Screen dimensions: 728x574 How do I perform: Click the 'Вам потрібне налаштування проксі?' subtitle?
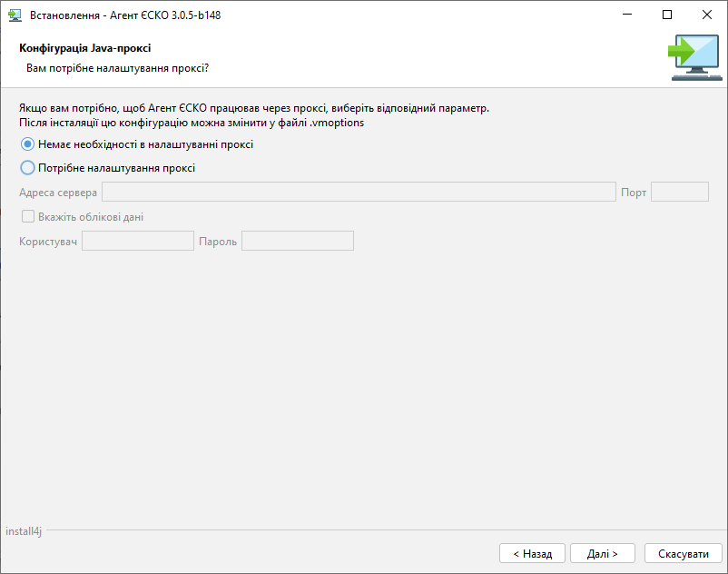pos(117,68)
